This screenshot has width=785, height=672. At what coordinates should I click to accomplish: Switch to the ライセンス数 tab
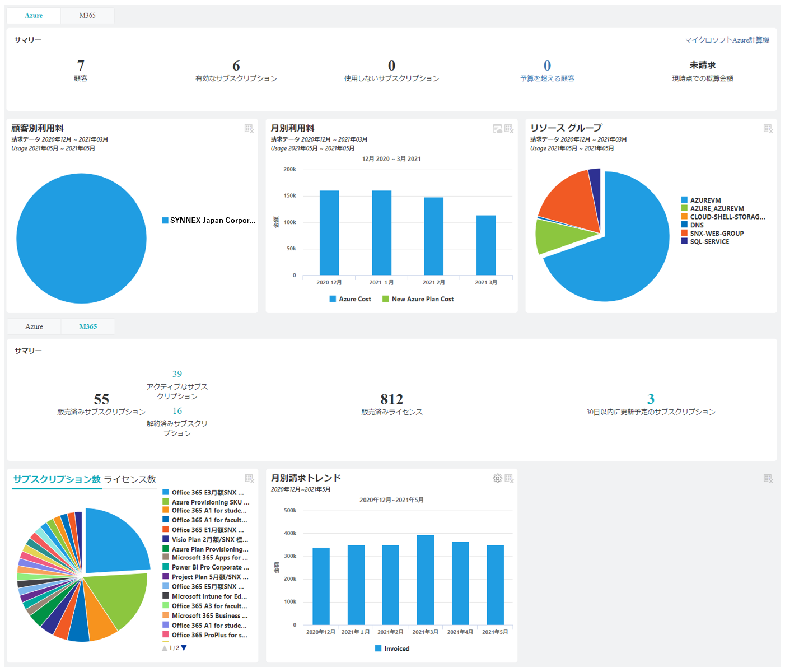coord(130,479)
